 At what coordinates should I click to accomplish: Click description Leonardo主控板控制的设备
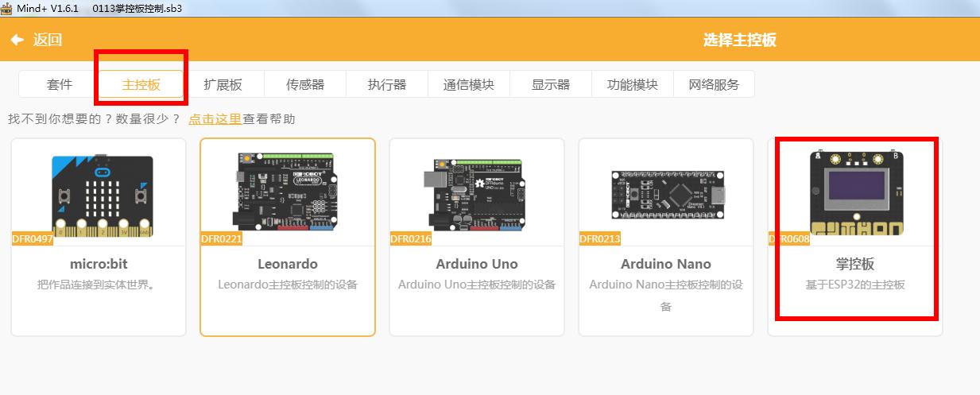point(288,285)
